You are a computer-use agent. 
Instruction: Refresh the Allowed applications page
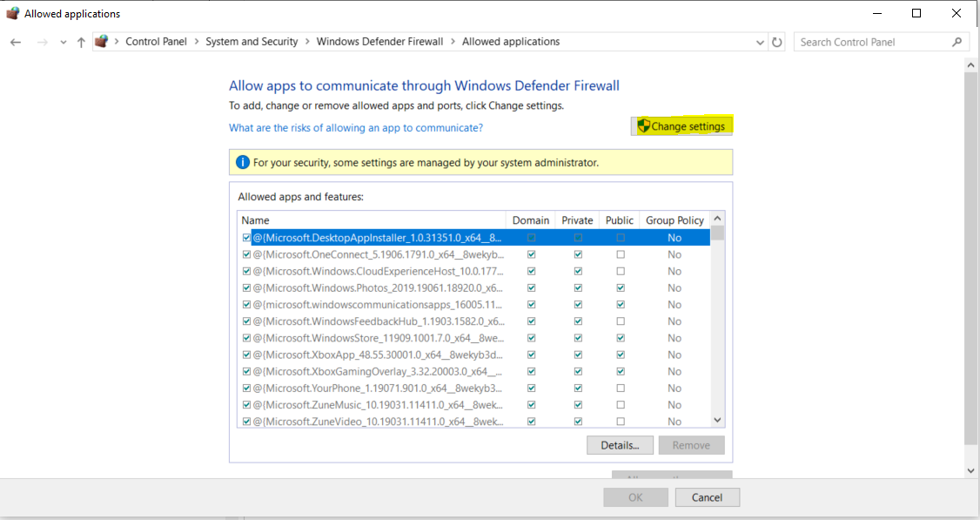coord(777,42)
